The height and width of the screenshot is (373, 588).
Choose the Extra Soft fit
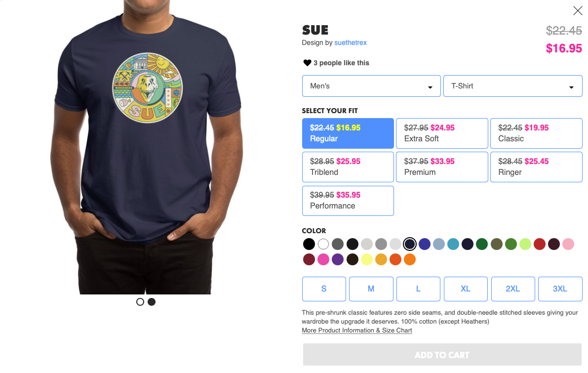[442, 133]
